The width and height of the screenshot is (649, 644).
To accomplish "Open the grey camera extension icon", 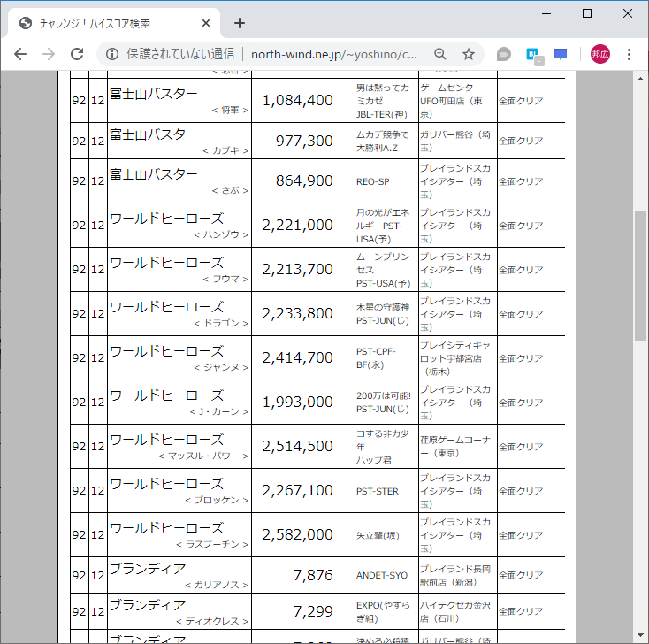I will point(504,54).
